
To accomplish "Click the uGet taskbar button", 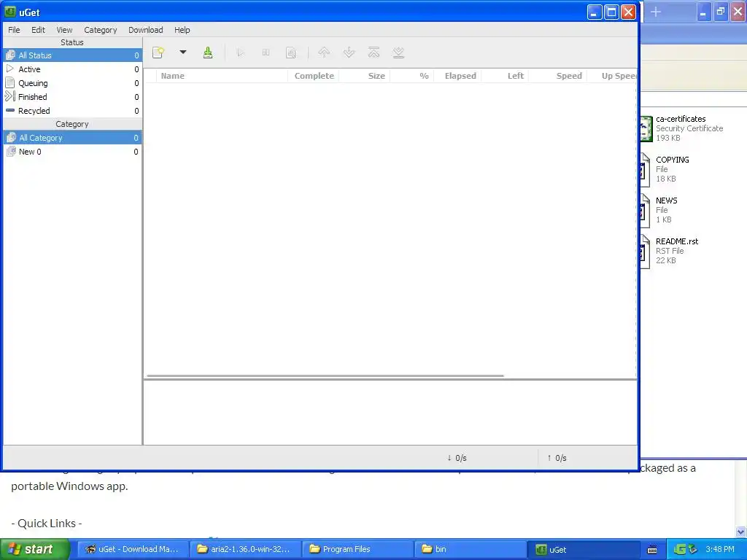I will click(583, 550).
